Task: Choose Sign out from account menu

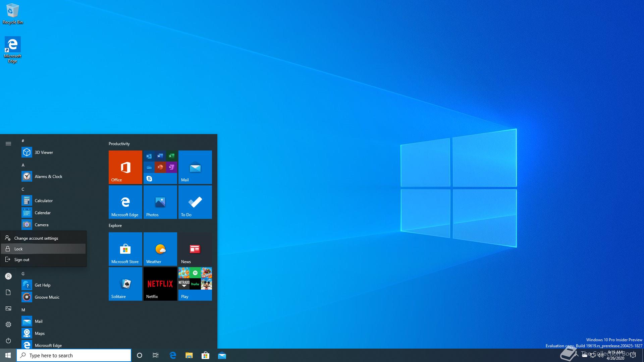Action: click(x=43, y=260)
